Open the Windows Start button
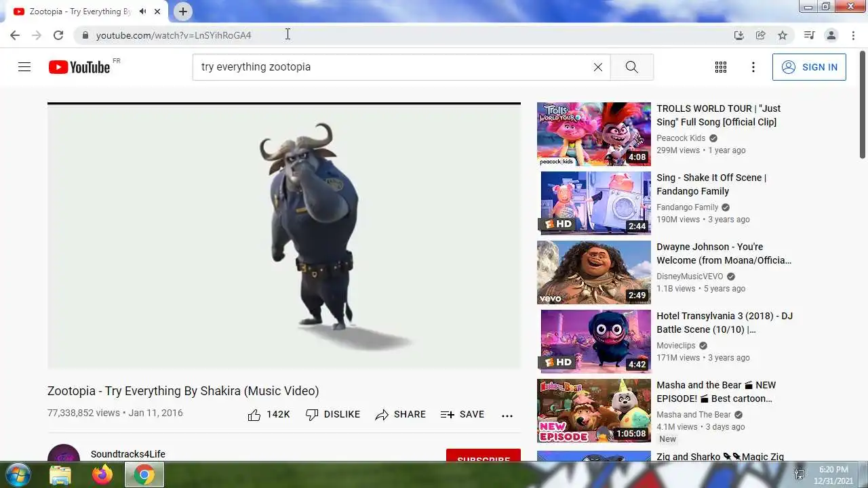The width and height of the screenshot is (868, 488). coord(18,474)
